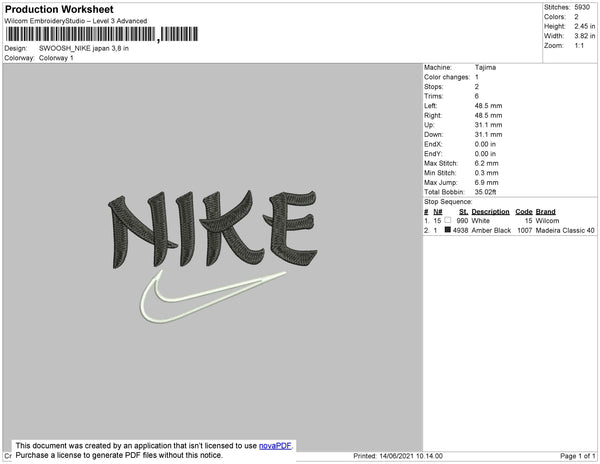Click the 'St.' column header
This screenshot has height=464, width=600.
463,212
